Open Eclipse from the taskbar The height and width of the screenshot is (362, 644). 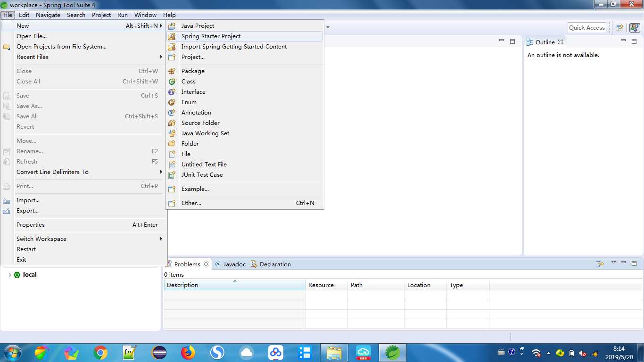(159, 353)
